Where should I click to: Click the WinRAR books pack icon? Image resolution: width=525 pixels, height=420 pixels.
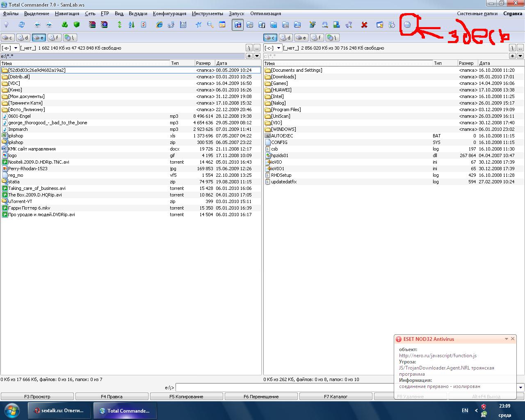(92, 25)
